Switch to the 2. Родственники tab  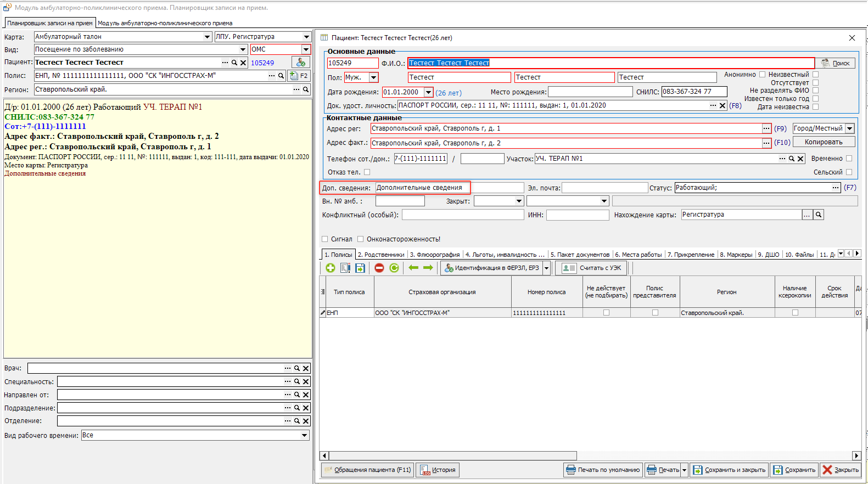(381, 255)
